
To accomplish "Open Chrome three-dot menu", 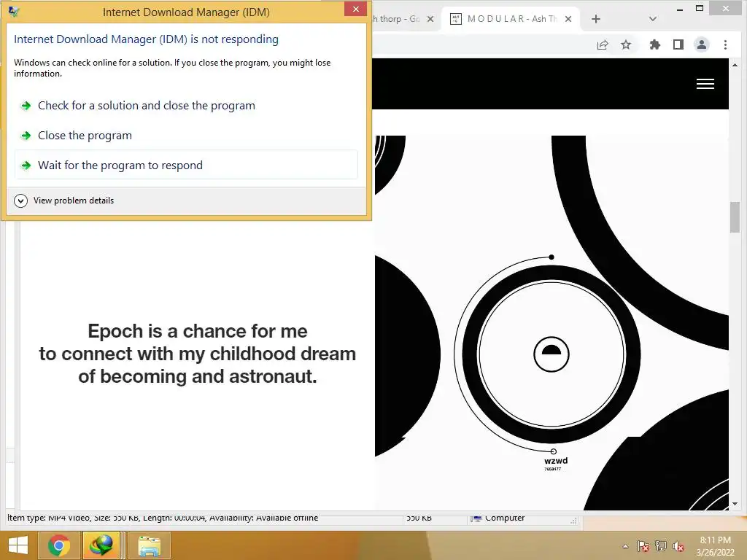I will coord(725,44).
